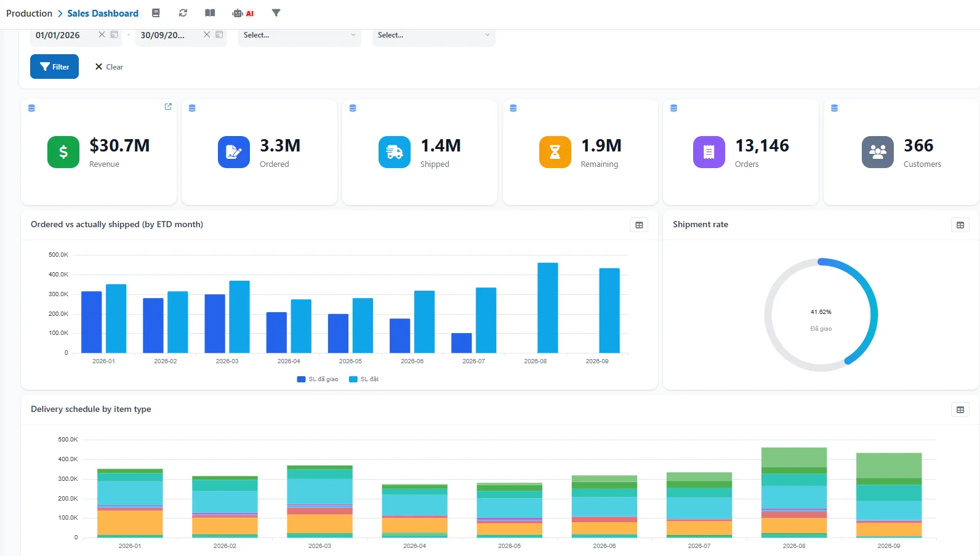Click the blue Ordered signing icon

(x=234, y=152)
